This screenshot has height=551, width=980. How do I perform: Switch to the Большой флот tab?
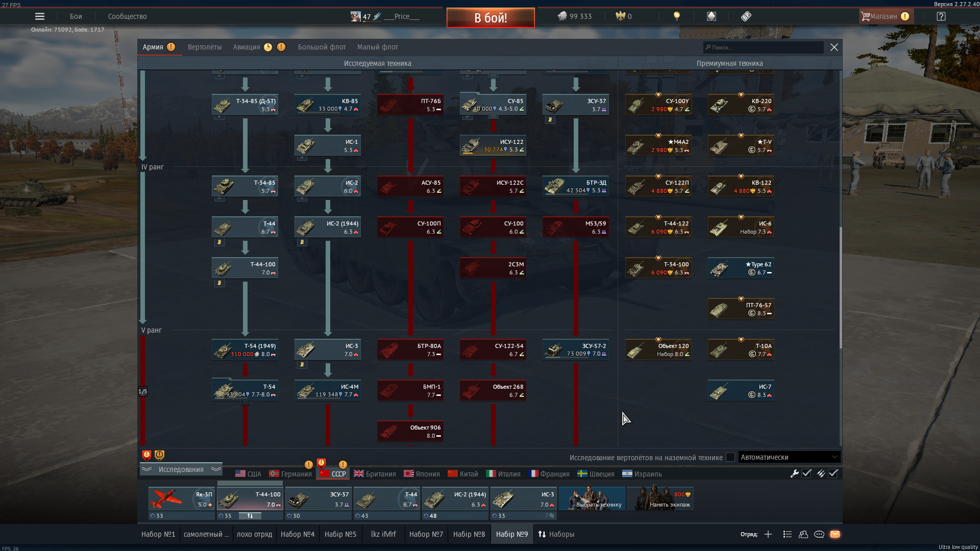click(322, 47)
